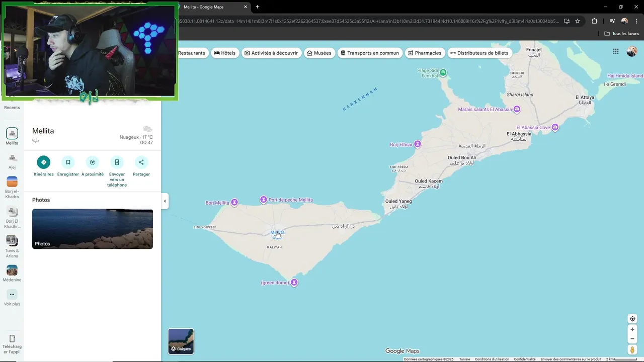Viewport: 644px width, 362px height.
Task: Filter by Activités à découvrir chip
Action: pyautogui.click(x=271, y=53)
